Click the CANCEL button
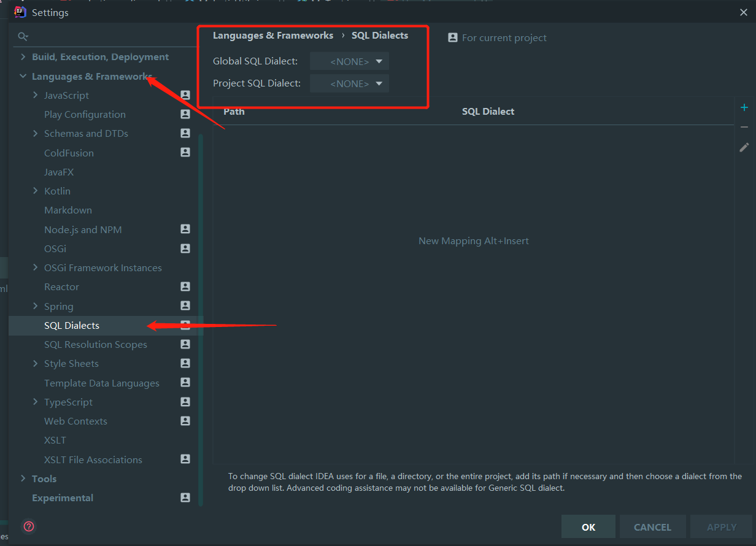The image size is (756, 546). pyautogui.click(x=652, y=527)
